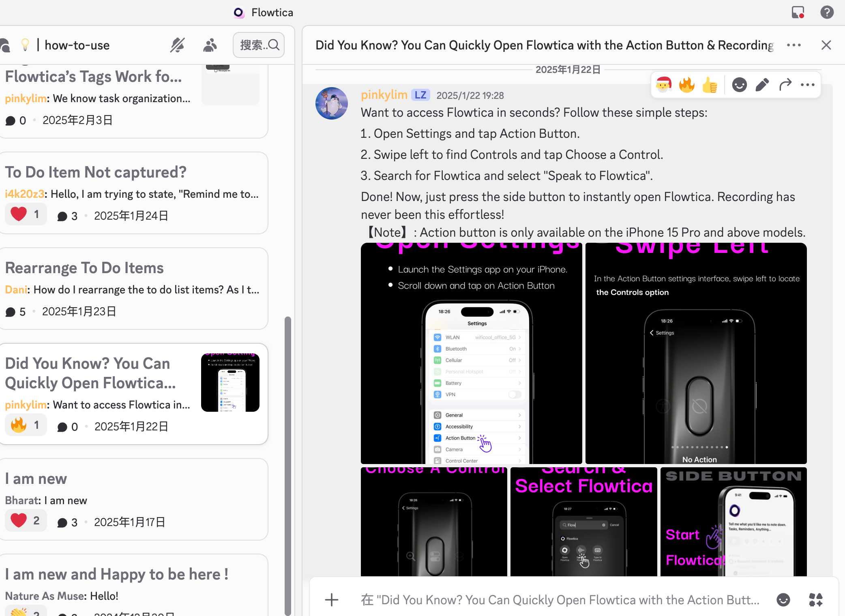Click the Did You Know post thumbnail
Image resolution: width=845 pixels, height=616 pixels.
coord(230,383)
